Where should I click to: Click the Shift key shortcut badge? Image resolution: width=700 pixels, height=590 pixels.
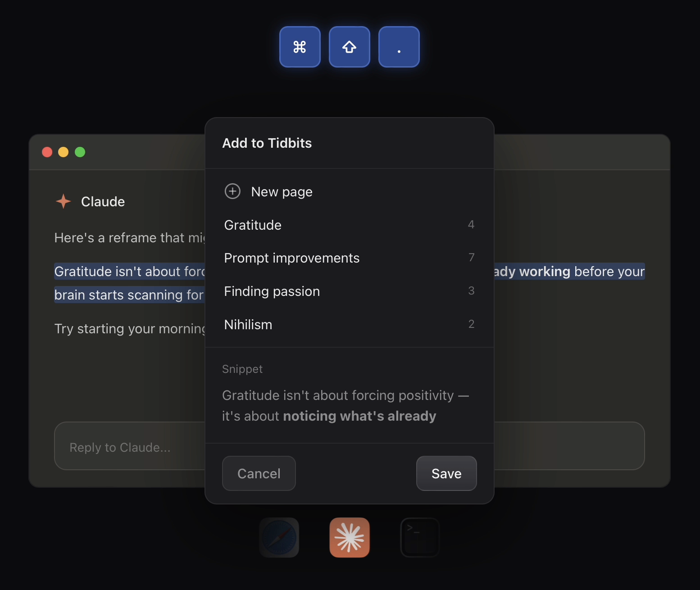[350, 47]
